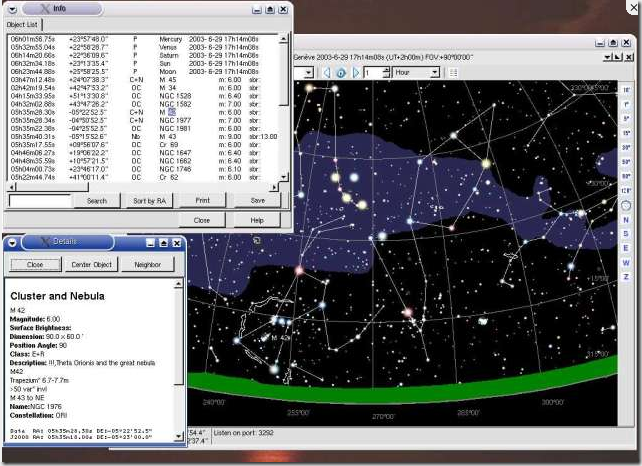Screen dimensions: 642x466
Task: Close the inner chart document with X
Action: (x=629, y=57)
